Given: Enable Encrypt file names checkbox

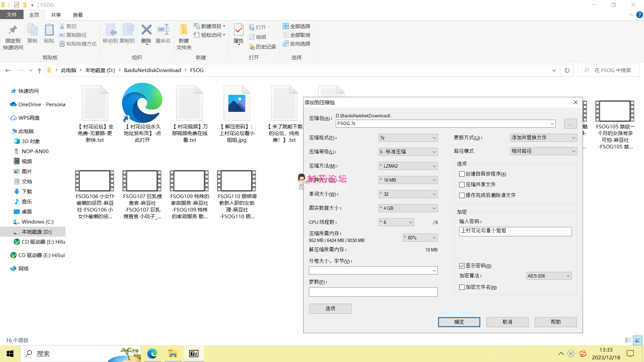Looking at the screenshot, I should point(462,287).
